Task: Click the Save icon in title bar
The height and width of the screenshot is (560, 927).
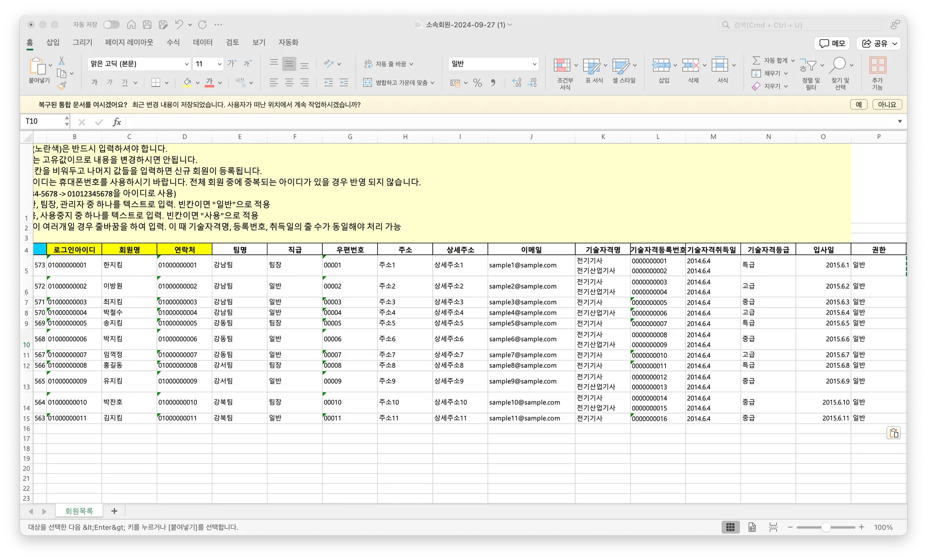Action: (147, 25)
